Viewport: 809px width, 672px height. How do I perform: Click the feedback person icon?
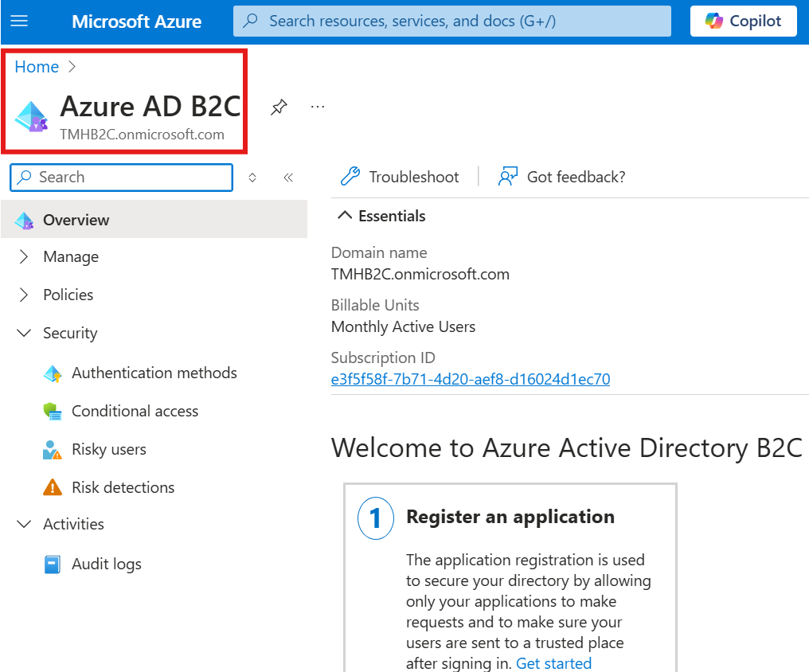508,177
